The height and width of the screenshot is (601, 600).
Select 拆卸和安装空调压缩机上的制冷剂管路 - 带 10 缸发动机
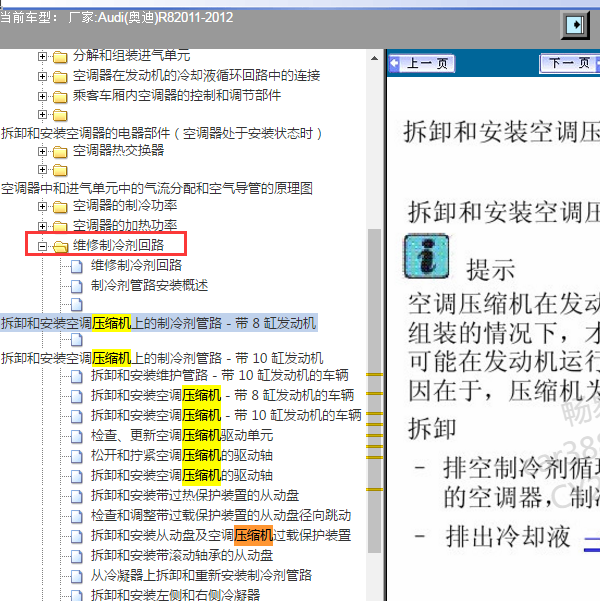tap(162, 358)
